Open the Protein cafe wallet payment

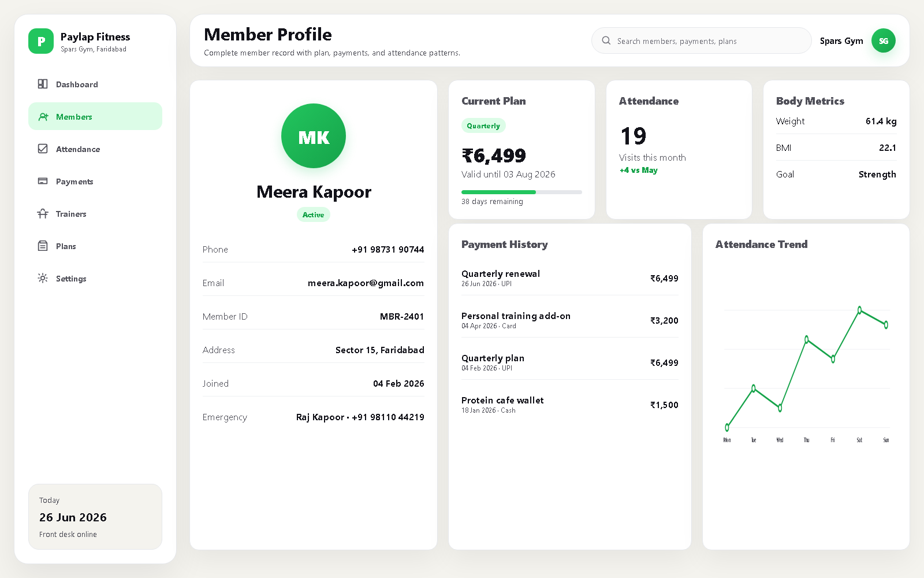570,405
